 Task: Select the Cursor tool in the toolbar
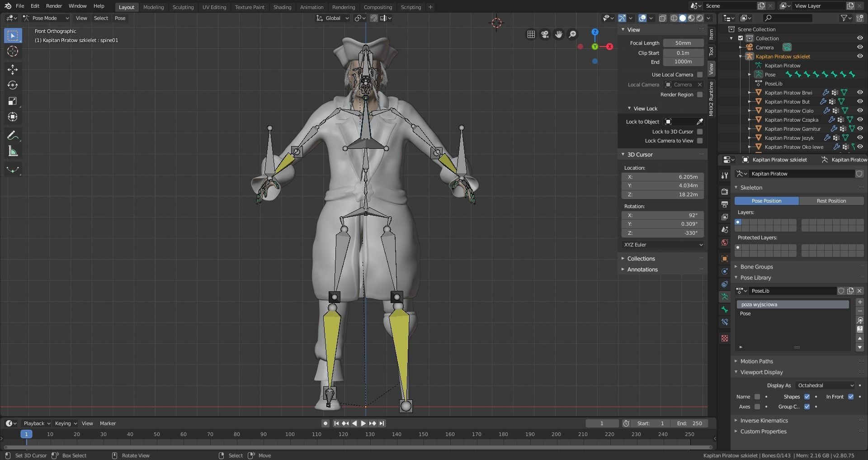coord(13,51)
